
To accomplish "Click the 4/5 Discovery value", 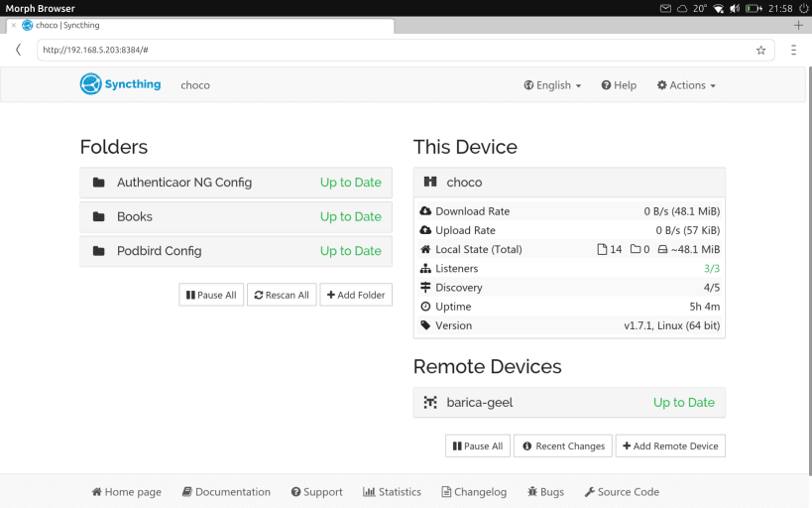I will [x=712, y=287].
